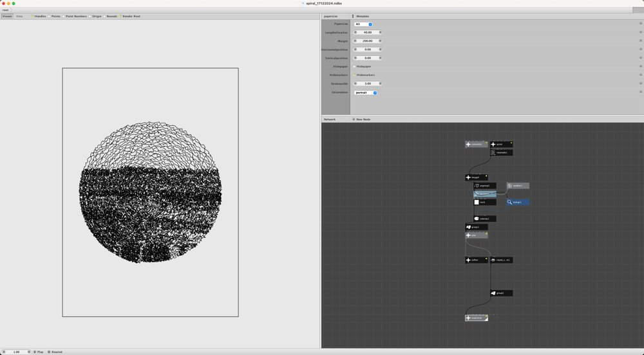Uncheck the Hidemarkers checkbox
This screenshot has height=355, width=644.
[354, 75]
